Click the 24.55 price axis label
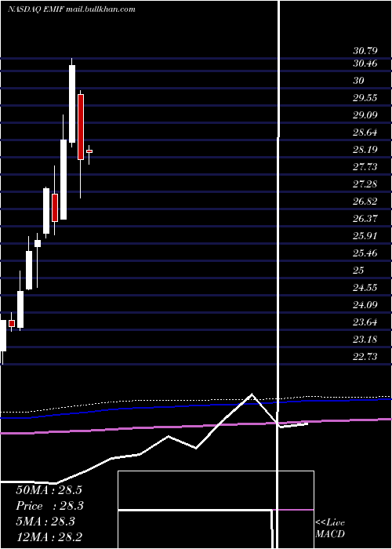The width and height of the screenshot is (392, 549). coord(365,288)
